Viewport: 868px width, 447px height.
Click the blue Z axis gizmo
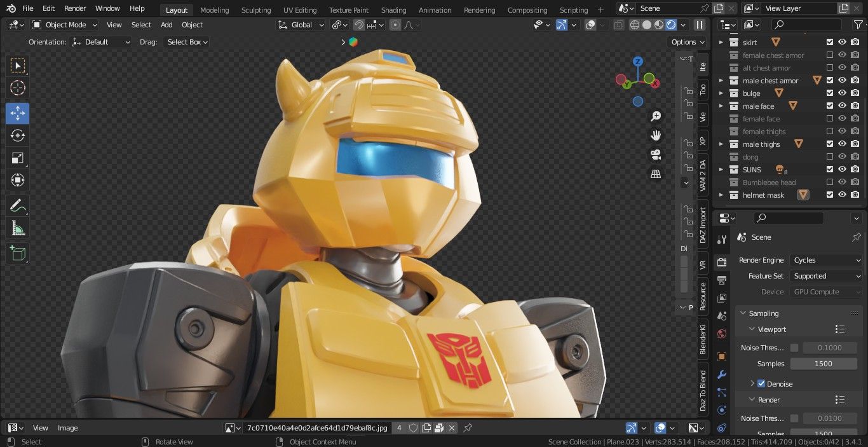(638, 62)
